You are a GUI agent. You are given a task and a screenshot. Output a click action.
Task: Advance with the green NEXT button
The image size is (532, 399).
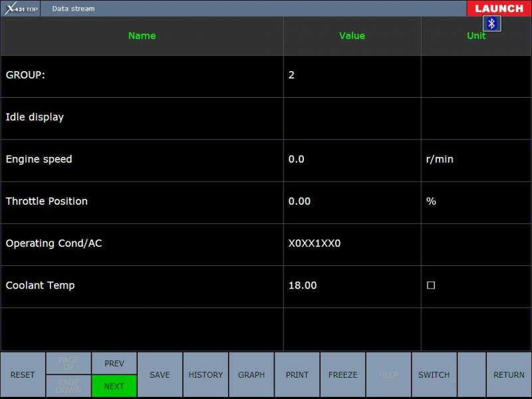tap(114, 386)
